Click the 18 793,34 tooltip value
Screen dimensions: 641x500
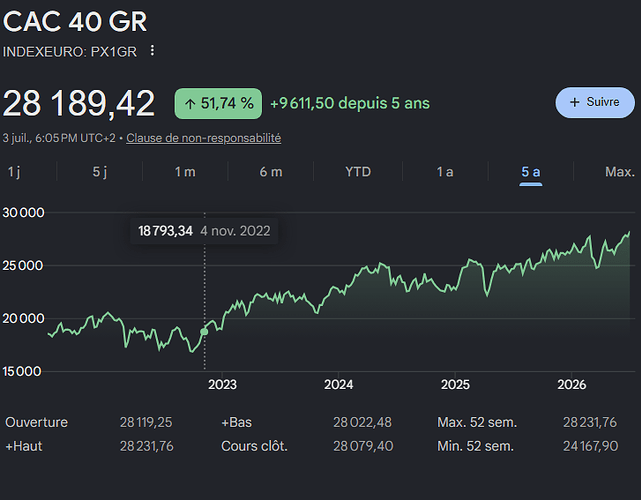165,231
